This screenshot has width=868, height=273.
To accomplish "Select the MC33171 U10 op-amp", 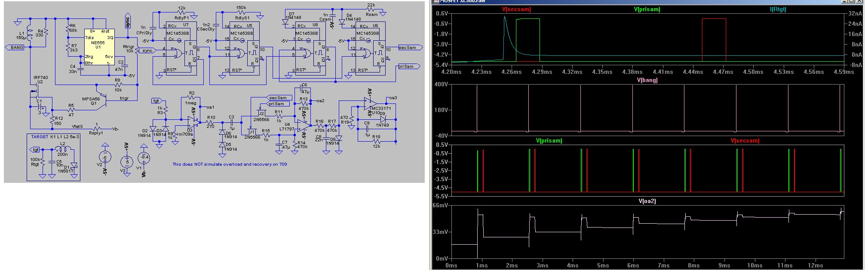I will pyautogui.click(x=368, y=103).
